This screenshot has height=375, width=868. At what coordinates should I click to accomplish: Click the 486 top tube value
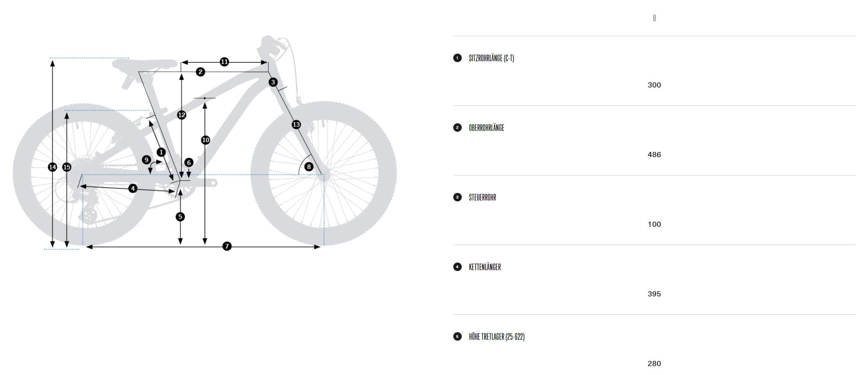[654, 154]
